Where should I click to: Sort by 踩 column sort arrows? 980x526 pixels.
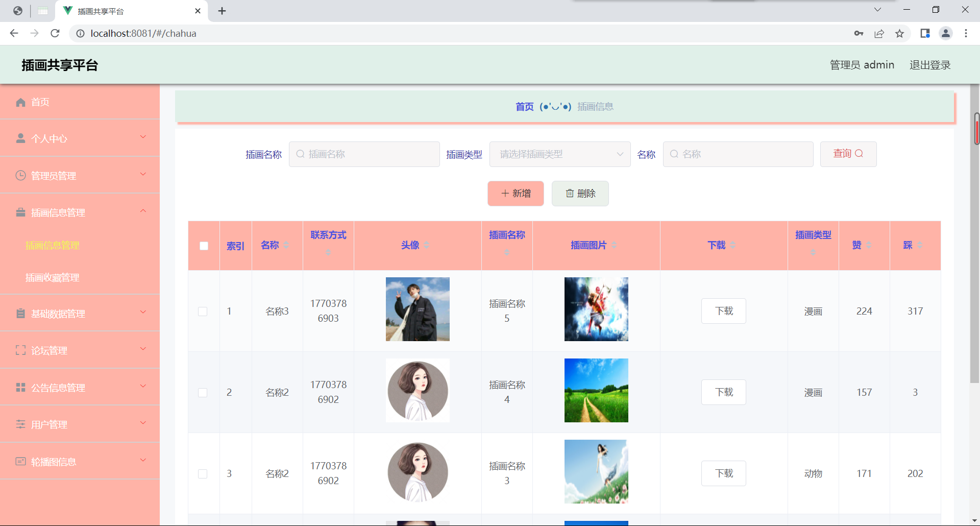point(920,245)
